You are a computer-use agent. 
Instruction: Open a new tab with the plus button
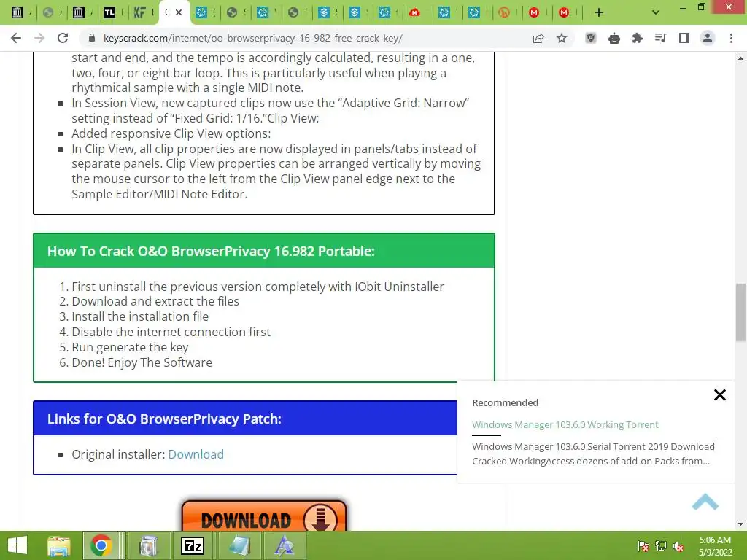pyautogui.click(x=599, y=12)
